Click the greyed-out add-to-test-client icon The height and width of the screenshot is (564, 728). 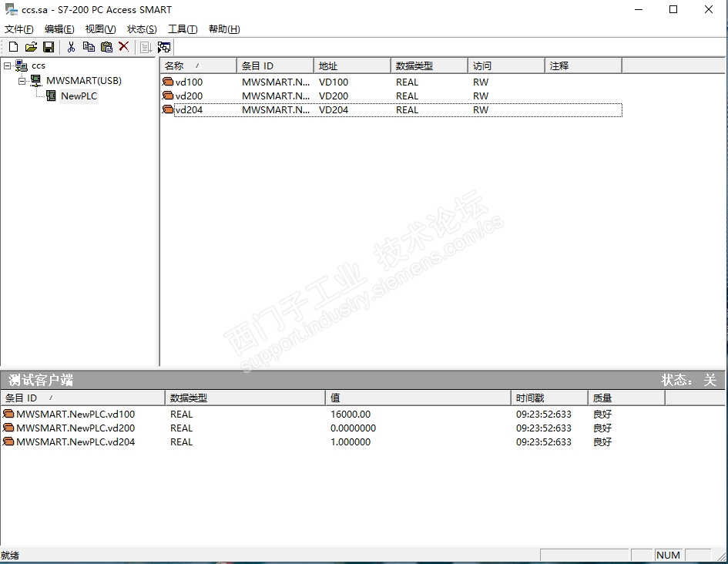146,47
